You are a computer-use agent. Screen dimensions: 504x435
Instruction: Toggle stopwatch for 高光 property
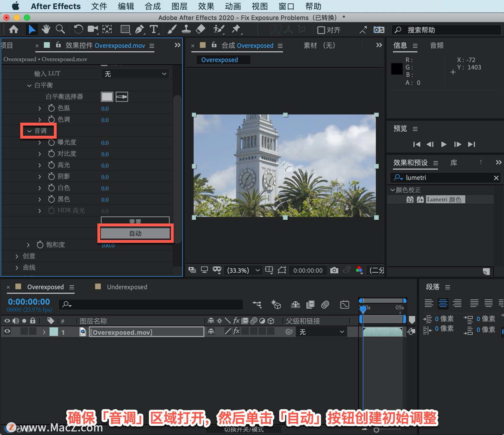[51, 165]
